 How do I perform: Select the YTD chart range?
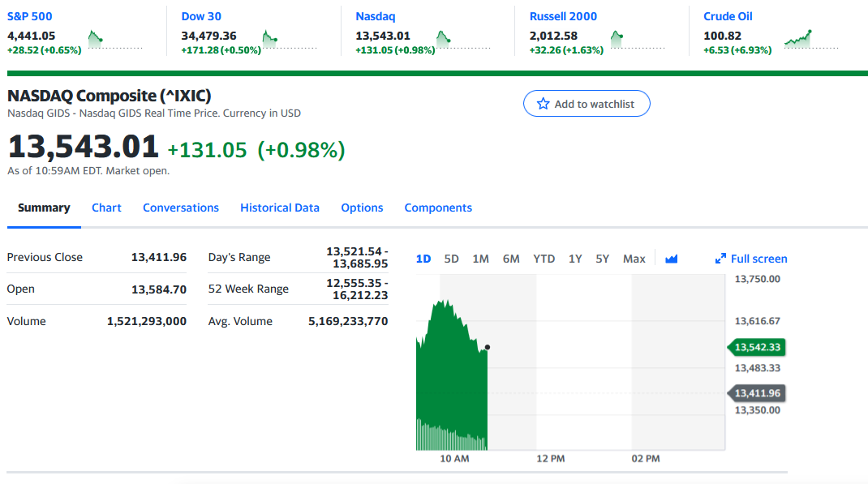point(544,259)
